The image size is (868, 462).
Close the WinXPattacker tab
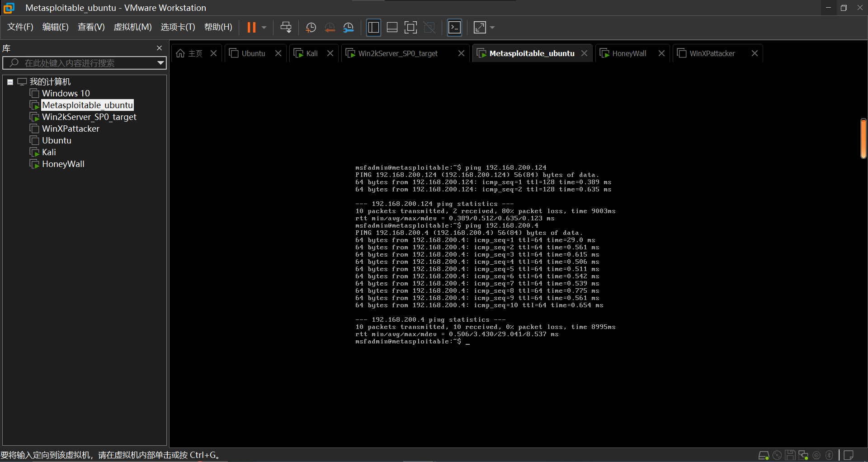click(x=755, y=53)
